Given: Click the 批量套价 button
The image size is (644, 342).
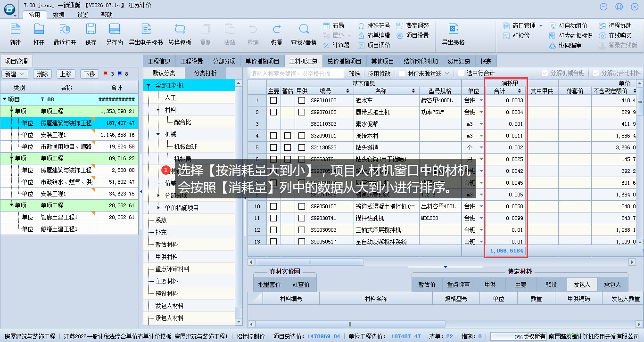Looking at the screenshot, I should pos(270,285).
